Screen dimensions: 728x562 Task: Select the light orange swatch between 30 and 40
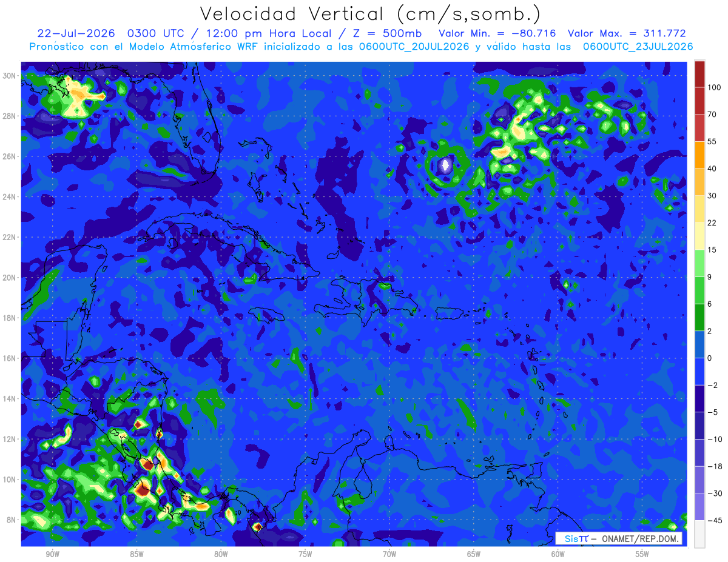pyautogui.click(x=699, y=181)
